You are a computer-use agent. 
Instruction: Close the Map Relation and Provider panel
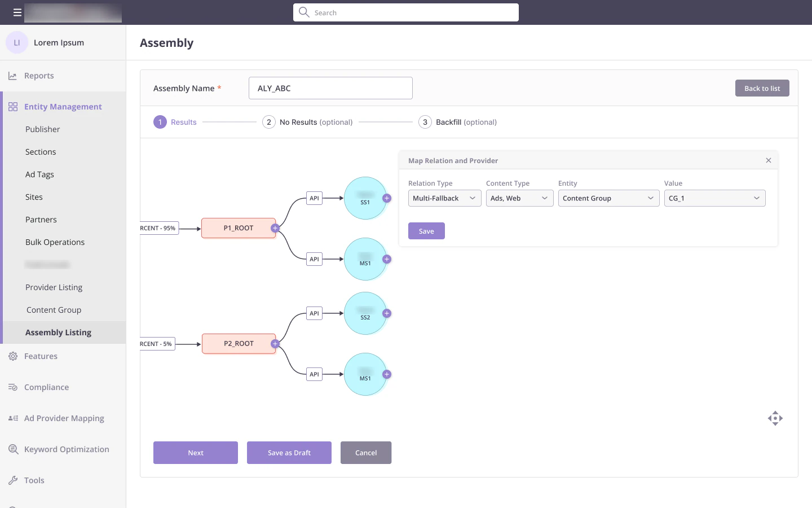point(769,160)
